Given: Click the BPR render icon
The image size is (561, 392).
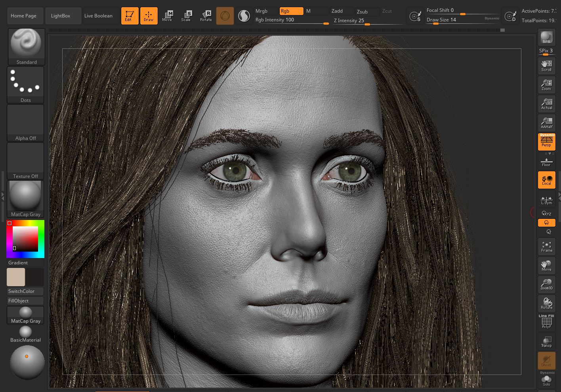Looking at the screenshot, I should [547, 37].
